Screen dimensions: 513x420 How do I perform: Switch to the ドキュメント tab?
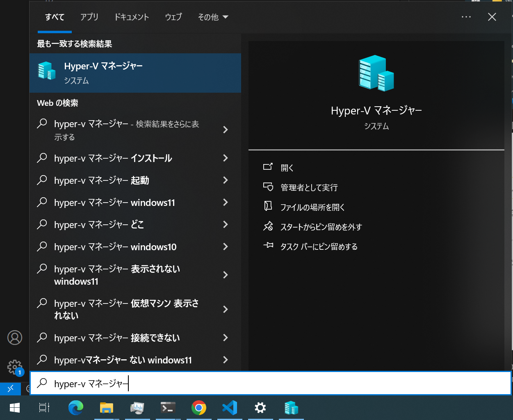tap(131, 17)
